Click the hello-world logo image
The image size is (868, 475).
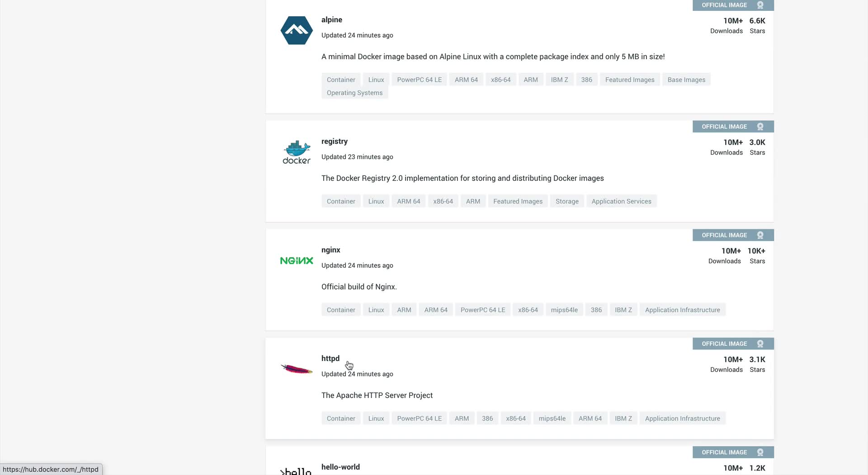click(x=297, y=470)
